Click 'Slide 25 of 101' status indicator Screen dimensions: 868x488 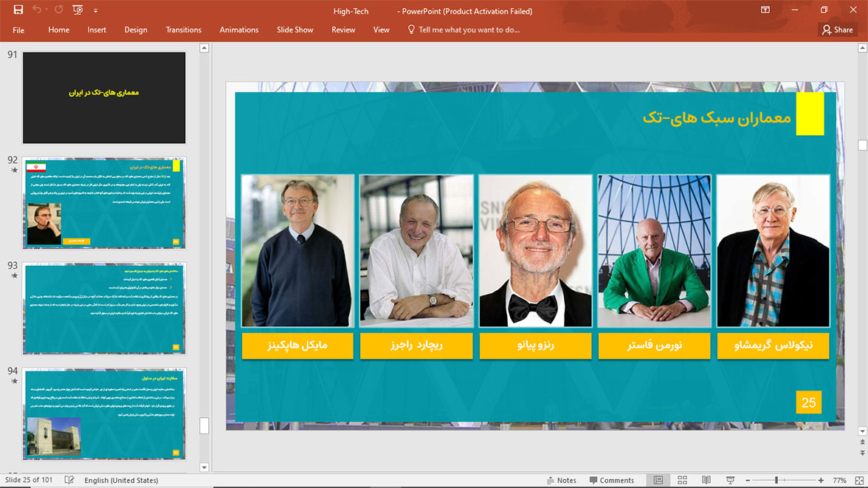29,480
